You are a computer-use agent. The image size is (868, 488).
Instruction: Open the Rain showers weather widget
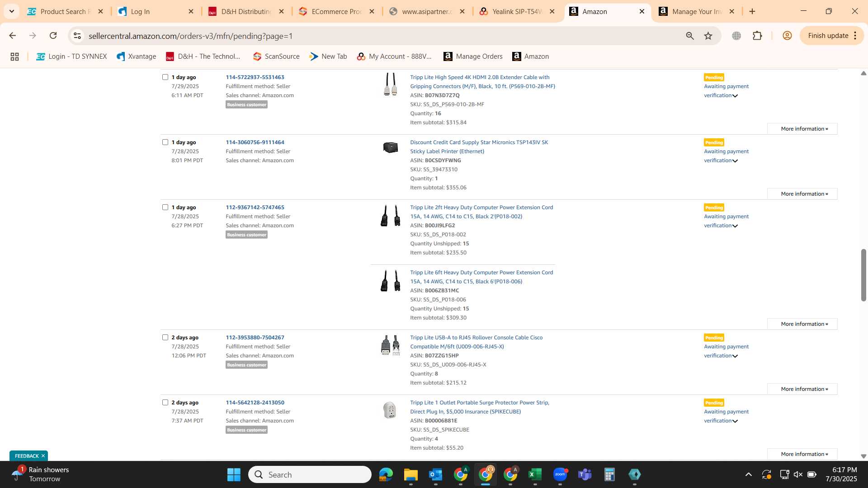click(x=41, y=474)
